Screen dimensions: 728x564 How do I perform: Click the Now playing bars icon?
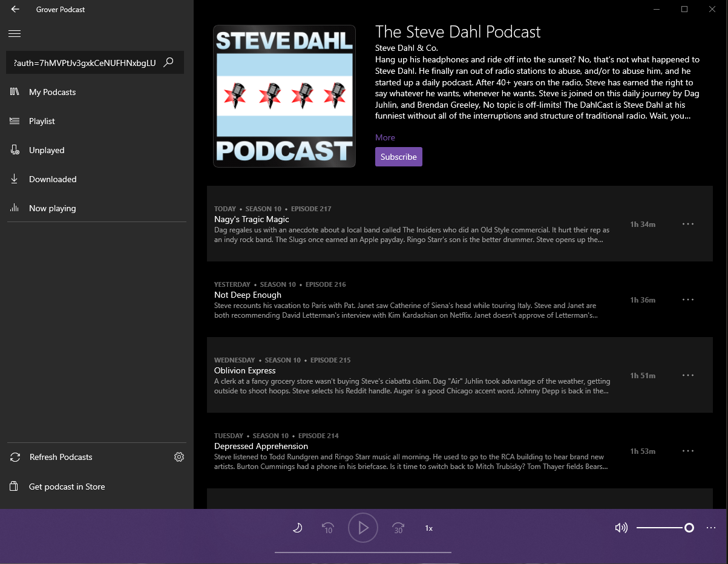15,208
